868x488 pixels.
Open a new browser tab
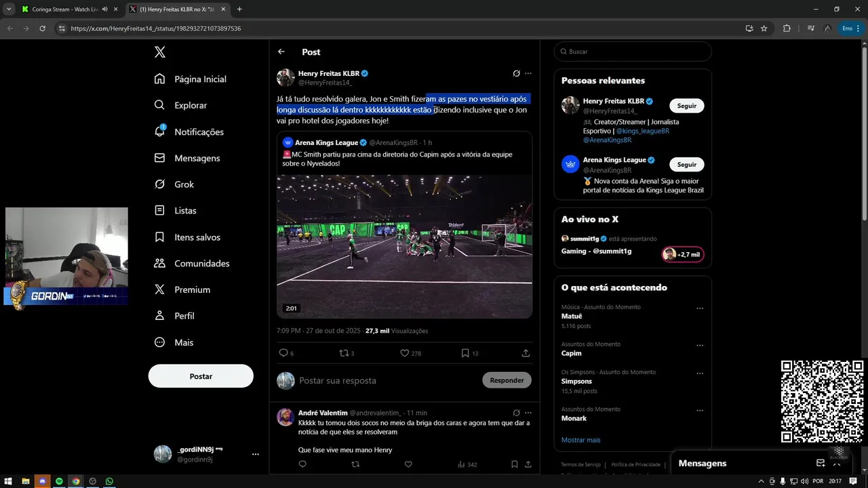[x=239, y=9]
